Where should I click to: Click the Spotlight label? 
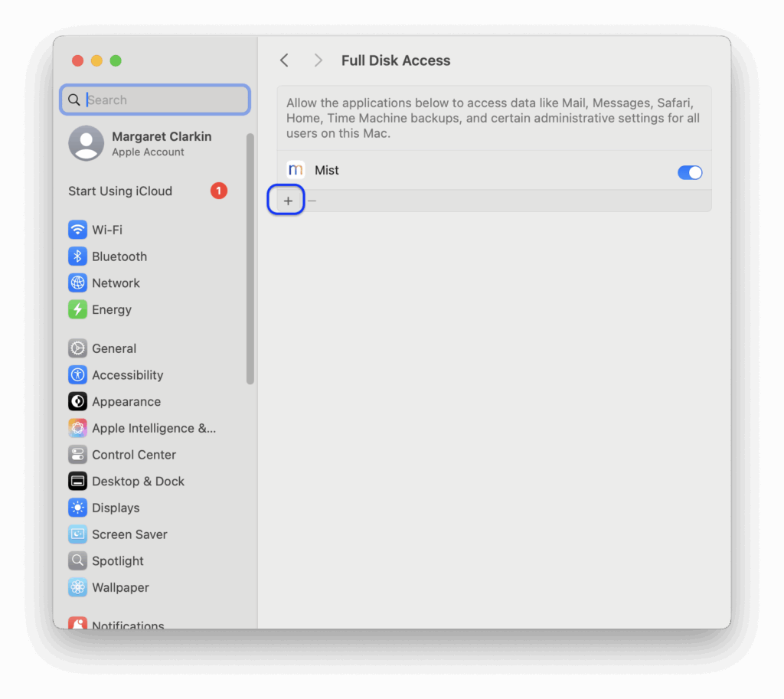[117, 561]
